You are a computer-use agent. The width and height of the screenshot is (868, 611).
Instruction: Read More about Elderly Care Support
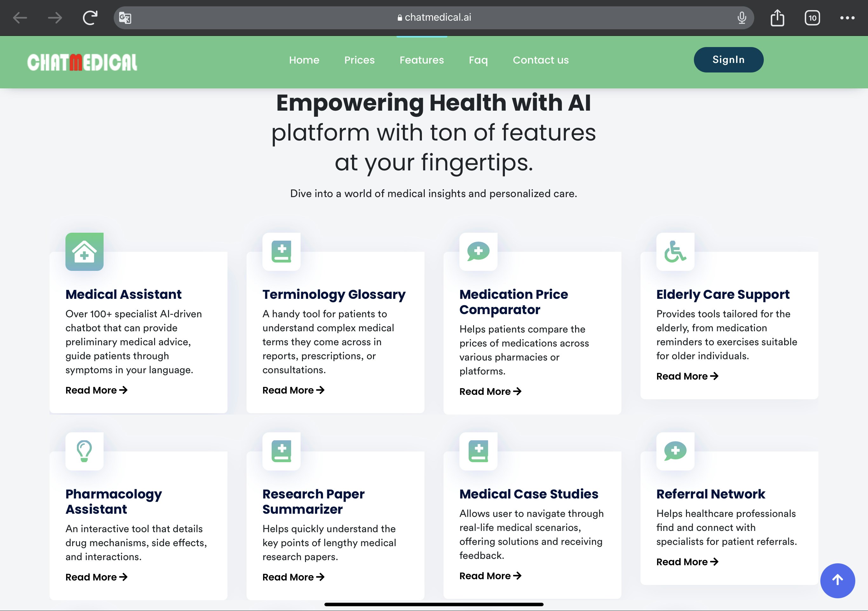tap(687, 376)
